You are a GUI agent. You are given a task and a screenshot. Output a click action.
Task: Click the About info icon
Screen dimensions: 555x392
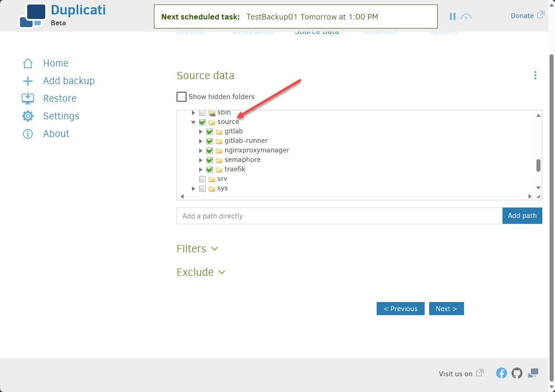[28, 134]
